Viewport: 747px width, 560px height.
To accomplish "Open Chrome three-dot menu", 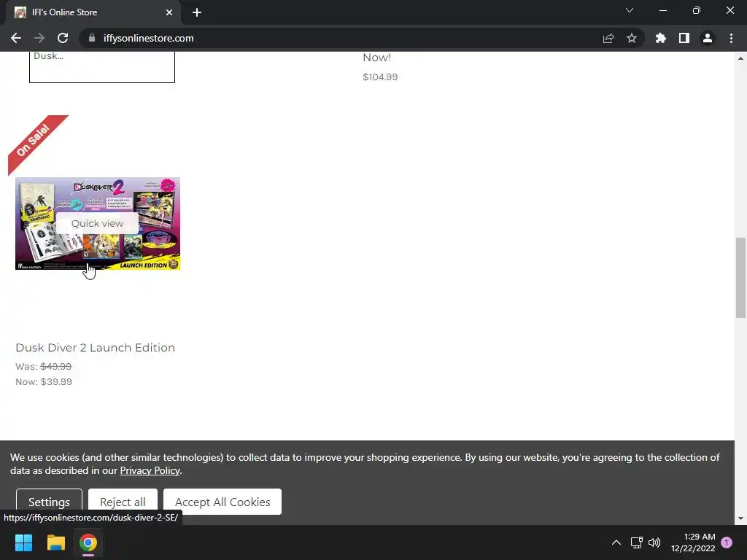I will coord(731,38).
